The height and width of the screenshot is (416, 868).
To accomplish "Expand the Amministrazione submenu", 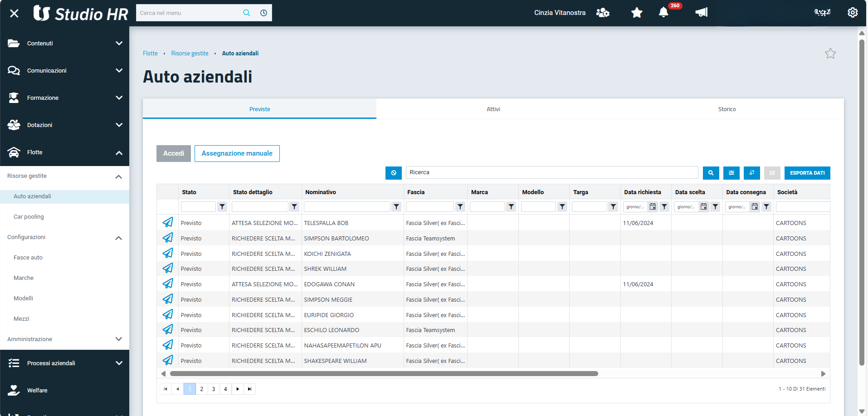I will tap(119, 339).
